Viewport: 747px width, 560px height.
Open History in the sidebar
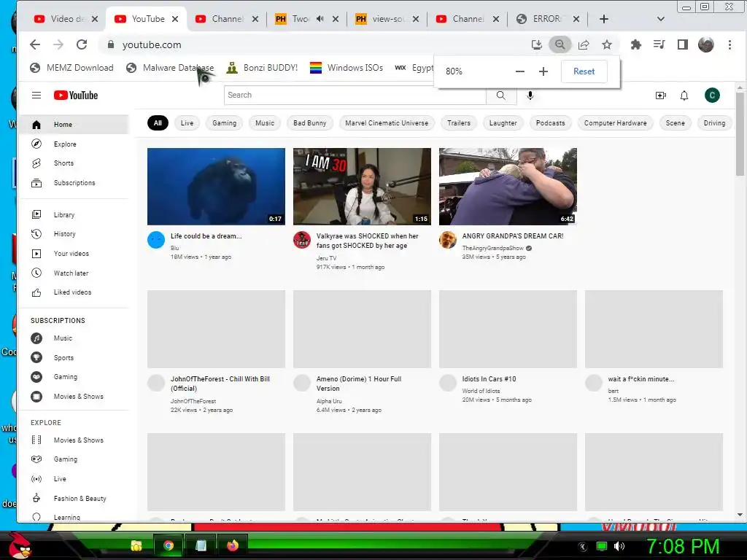point(74,234)
